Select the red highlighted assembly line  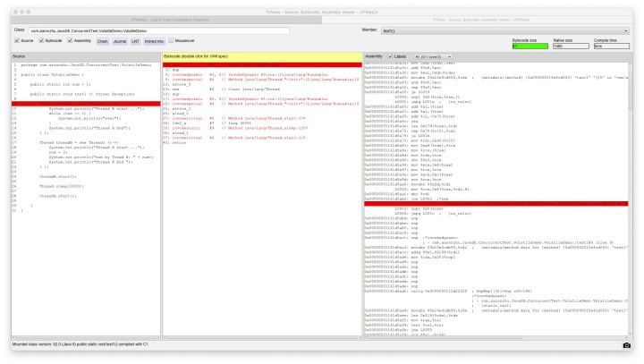496,204
